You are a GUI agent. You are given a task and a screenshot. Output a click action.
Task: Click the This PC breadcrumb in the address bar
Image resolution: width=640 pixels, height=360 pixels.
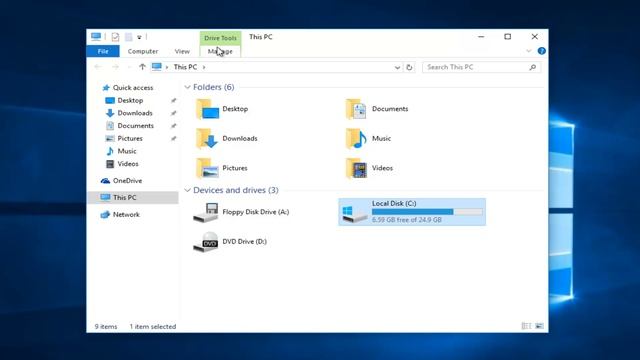[x=185, y=67]
